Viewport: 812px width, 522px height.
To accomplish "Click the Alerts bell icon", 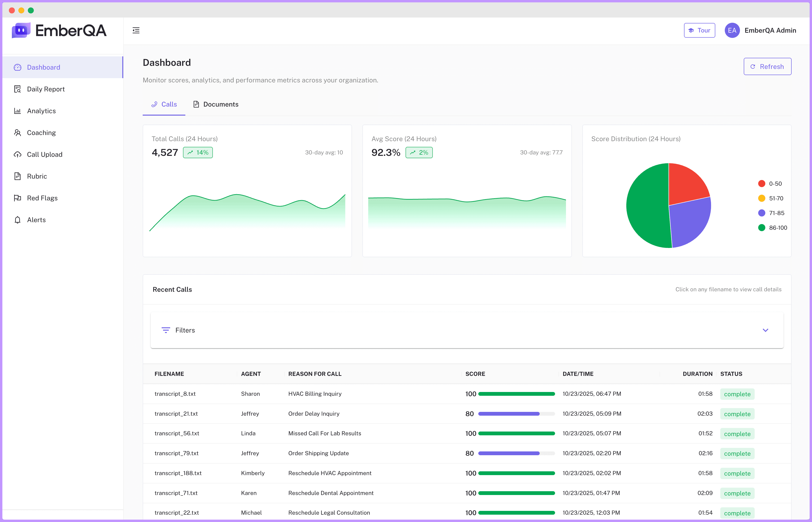I will click(x=18, y=220).
